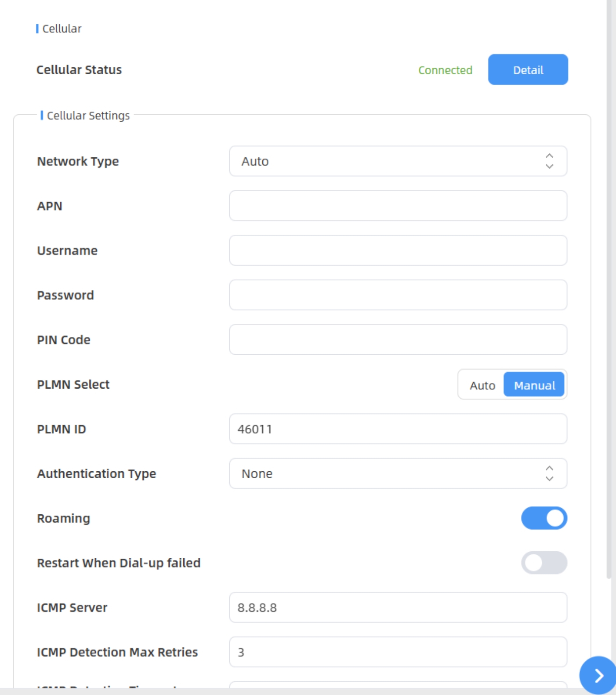616x695 pixels.
Task: Click the Authentication Type chevron arrows
Action: click(549, 473)
